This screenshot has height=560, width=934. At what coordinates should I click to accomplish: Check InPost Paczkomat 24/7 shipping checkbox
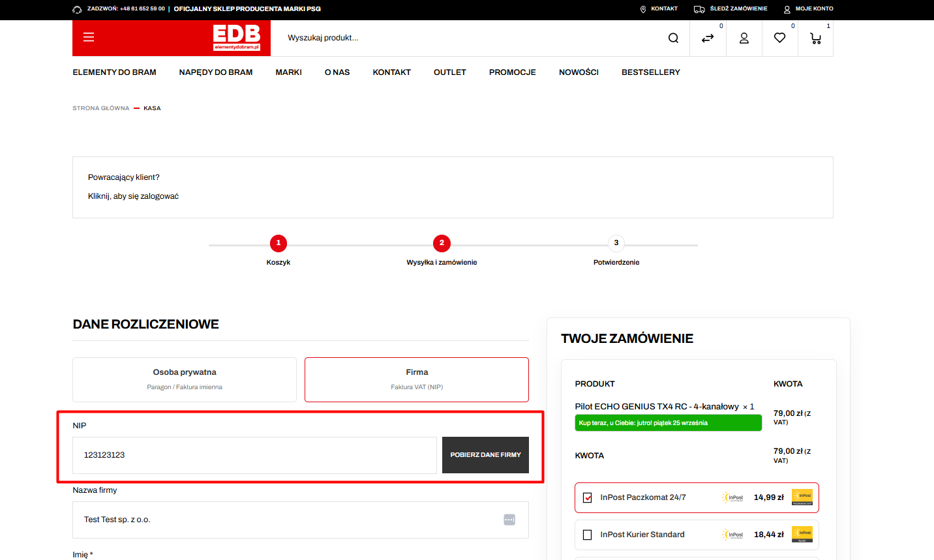click(587, 497)
